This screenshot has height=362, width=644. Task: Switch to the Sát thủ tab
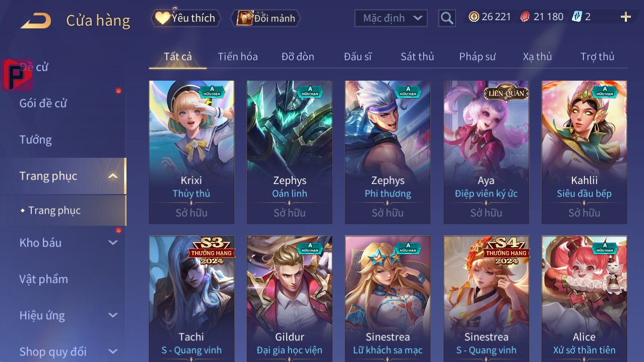pos(417,56)
